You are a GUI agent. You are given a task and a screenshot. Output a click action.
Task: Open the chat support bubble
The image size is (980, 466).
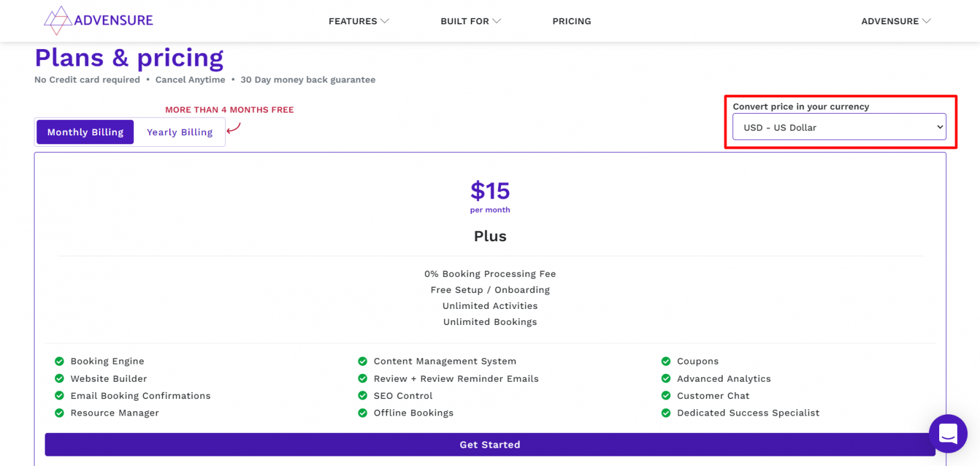(947, 433)
